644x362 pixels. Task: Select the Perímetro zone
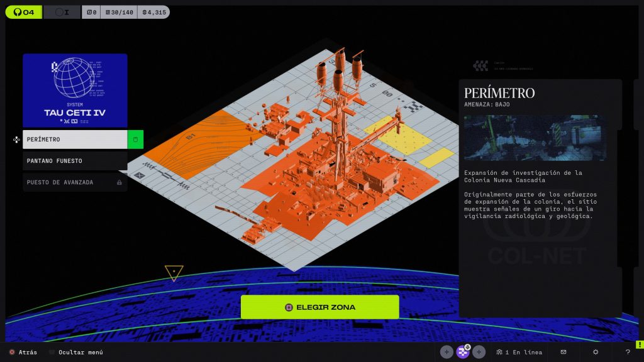(x=75, y=140)
